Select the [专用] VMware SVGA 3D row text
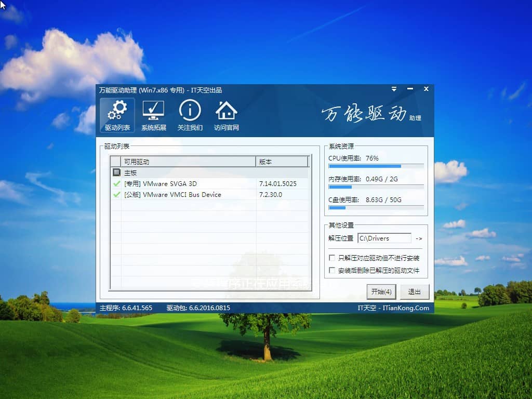Screen dimensions: 532x399 click(161, 183)
